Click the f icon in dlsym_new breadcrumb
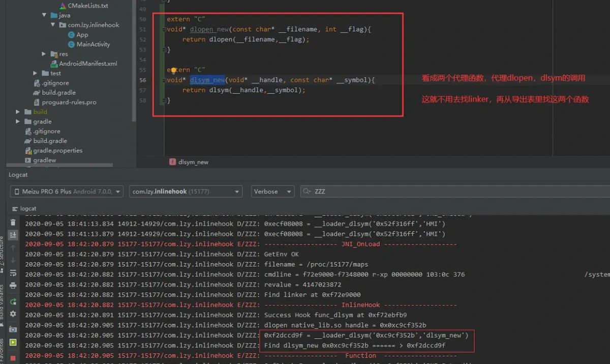 point(173,162)
